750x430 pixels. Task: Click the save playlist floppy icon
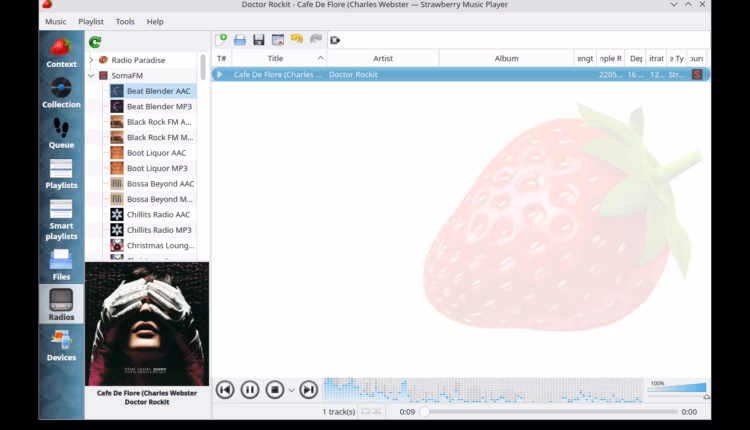tap(259, 40)
